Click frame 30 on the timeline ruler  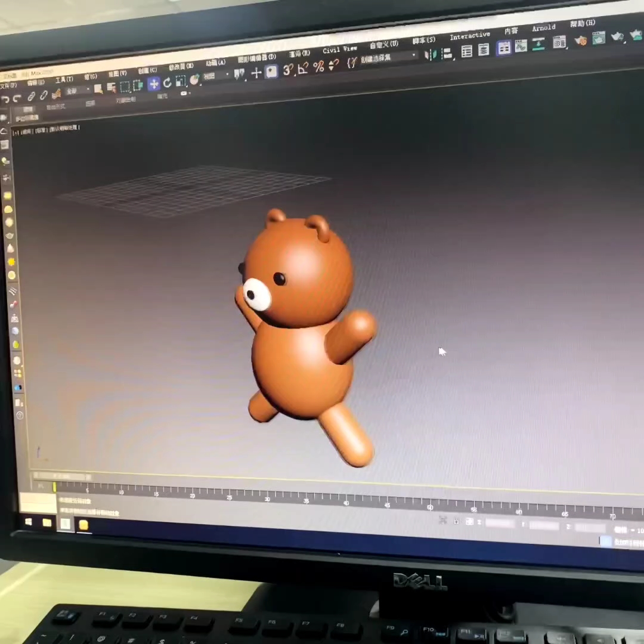pyautogui.click(x=267, y=499)
